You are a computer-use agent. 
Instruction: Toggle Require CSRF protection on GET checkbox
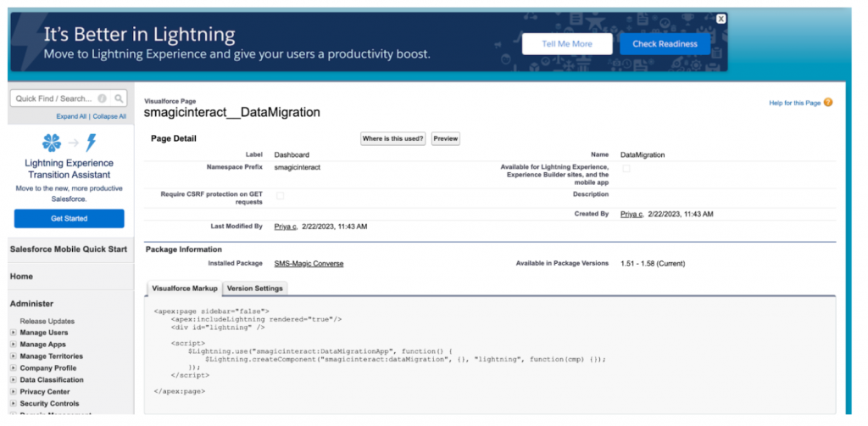coord(281,195)
